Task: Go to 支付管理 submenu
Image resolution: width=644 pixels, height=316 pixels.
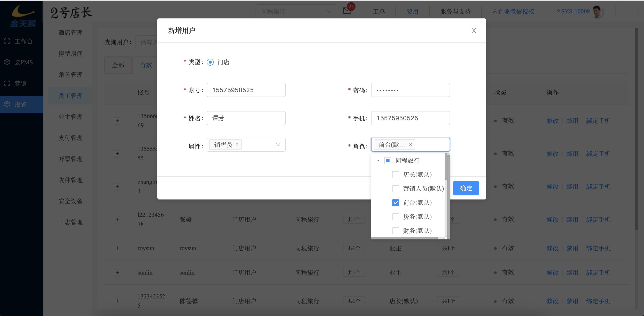Action: point(70,138)
